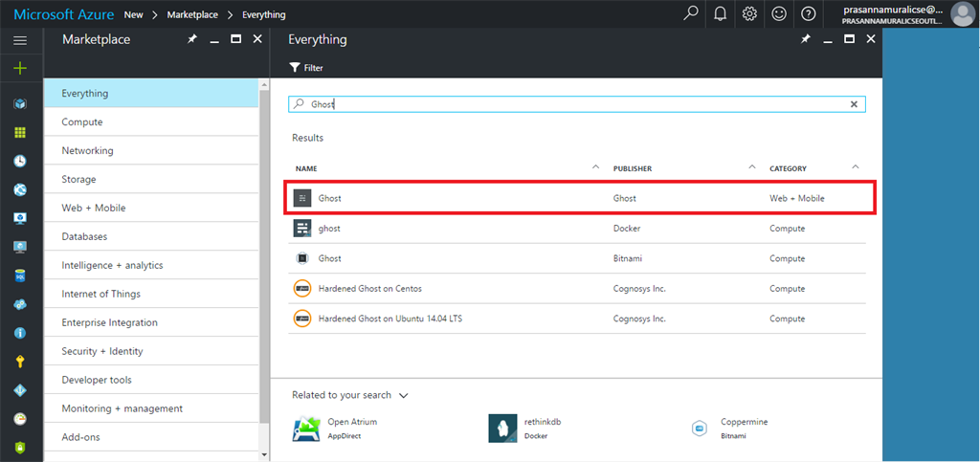The image size is (980, 462).
Task: Click into the Ghost search field
Action: (574, 104)
